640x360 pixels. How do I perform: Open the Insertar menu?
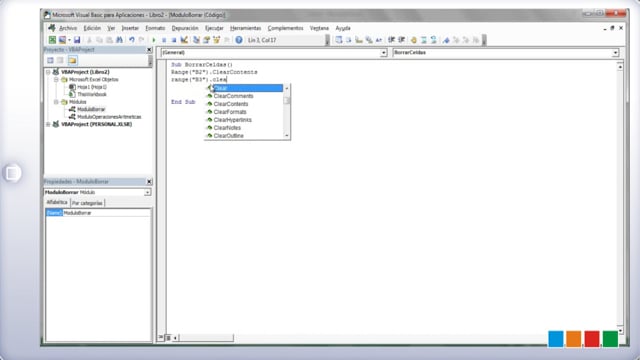coord(130,28)
